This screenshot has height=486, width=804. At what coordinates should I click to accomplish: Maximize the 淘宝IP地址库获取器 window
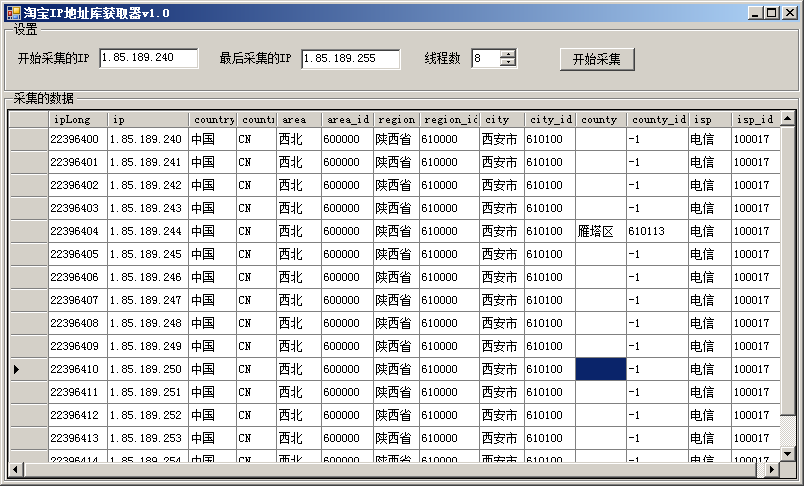(771, 13)
